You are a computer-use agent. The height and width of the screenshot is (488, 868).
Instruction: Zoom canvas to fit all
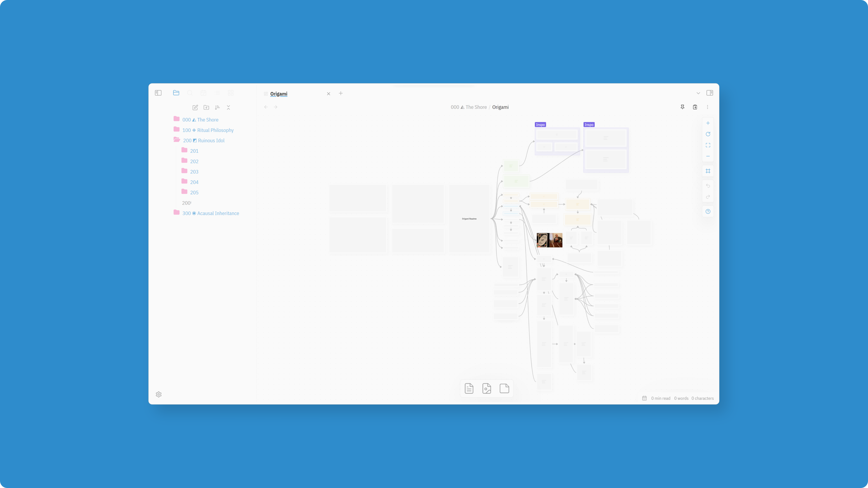708,145
